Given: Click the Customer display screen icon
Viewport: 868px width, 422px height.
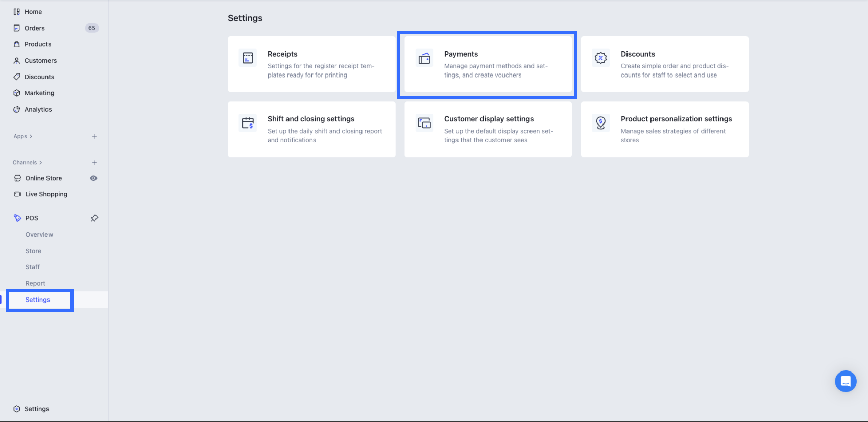Looking at the screenshot, I should (x=424, y=123).
